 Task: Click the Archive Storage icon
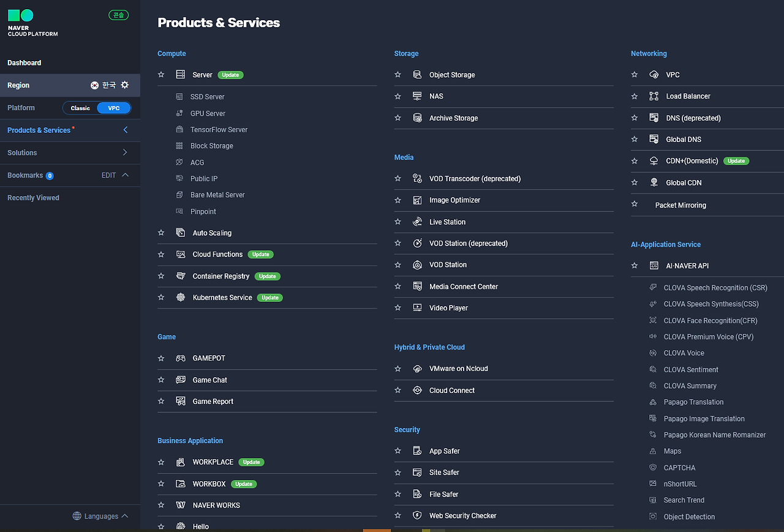pyautogui.click(x=417, y=118)
